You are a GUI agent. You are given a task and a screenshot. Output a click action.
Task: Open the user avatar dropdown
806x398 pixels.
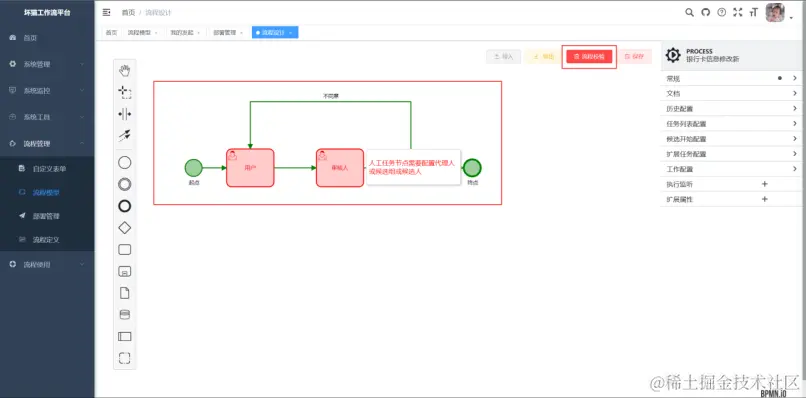coord(779,13)
